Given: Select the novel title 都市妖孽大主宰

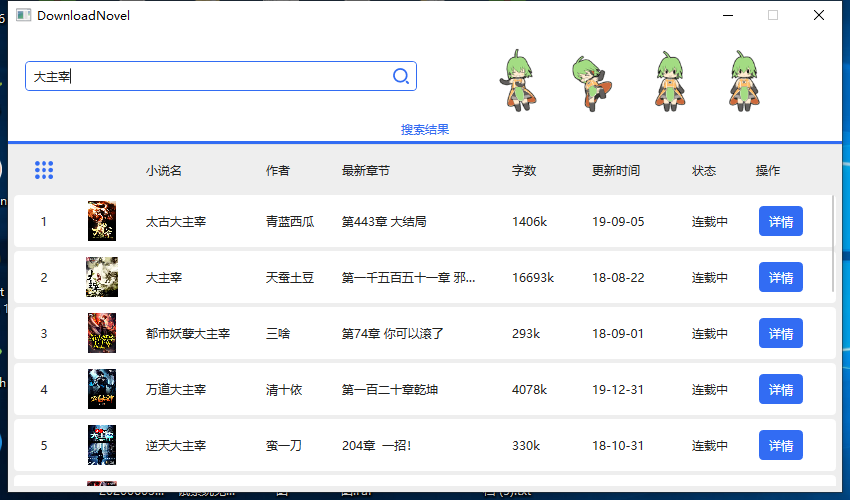Looking at the screenshot, I should coord(188,334).
